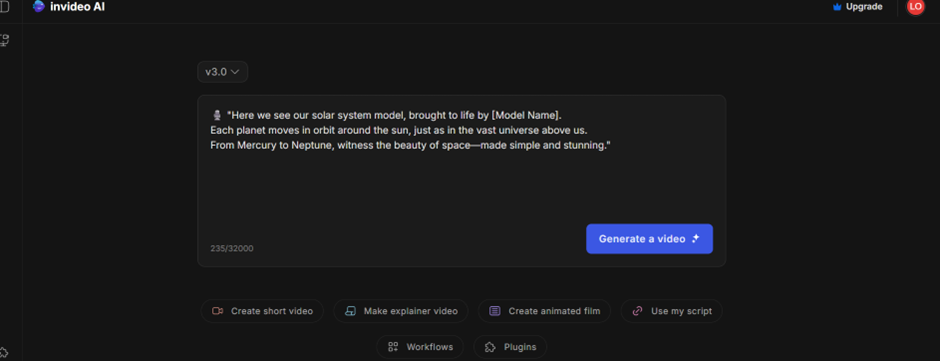The width and height of the screenshot is (940, 361).
Task: Click the microphone icon in the prompt
Action: (x=217, y=115)
